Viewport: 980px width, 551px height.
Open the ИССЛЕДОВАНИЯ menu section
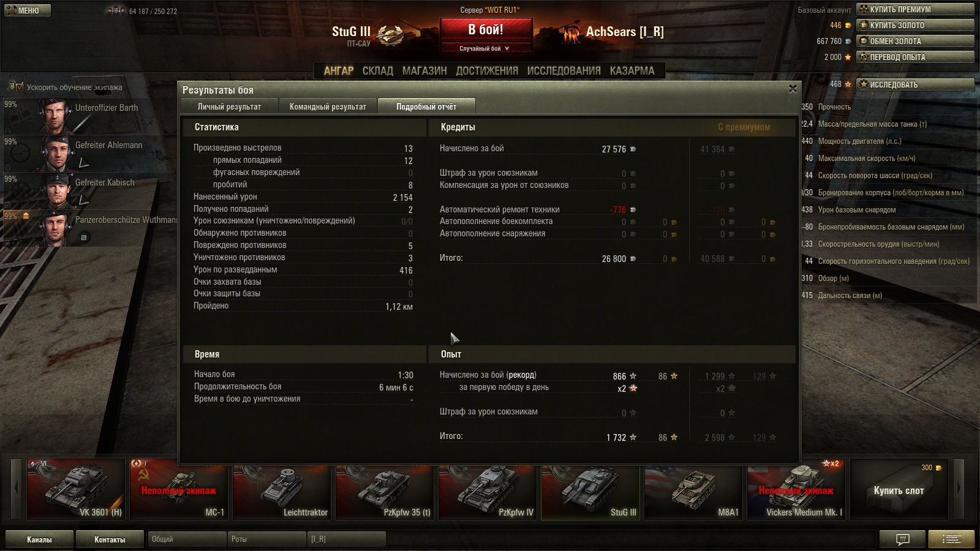click(563, 70)
